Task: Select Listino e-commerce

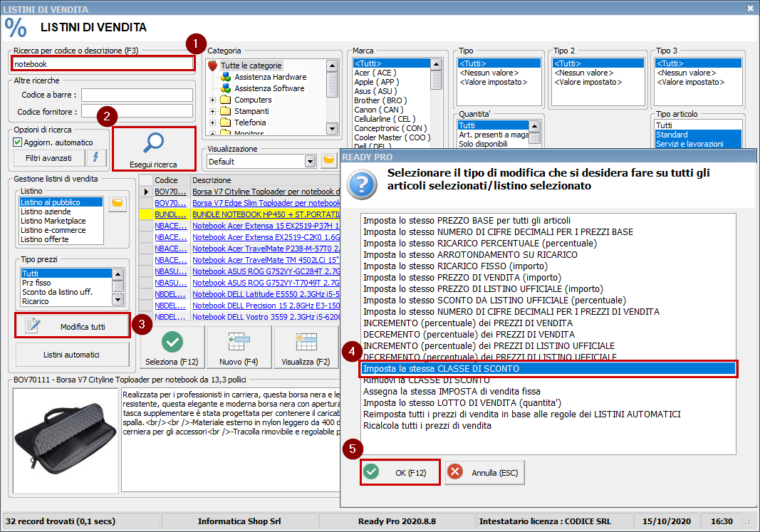Action: (53, 230)
